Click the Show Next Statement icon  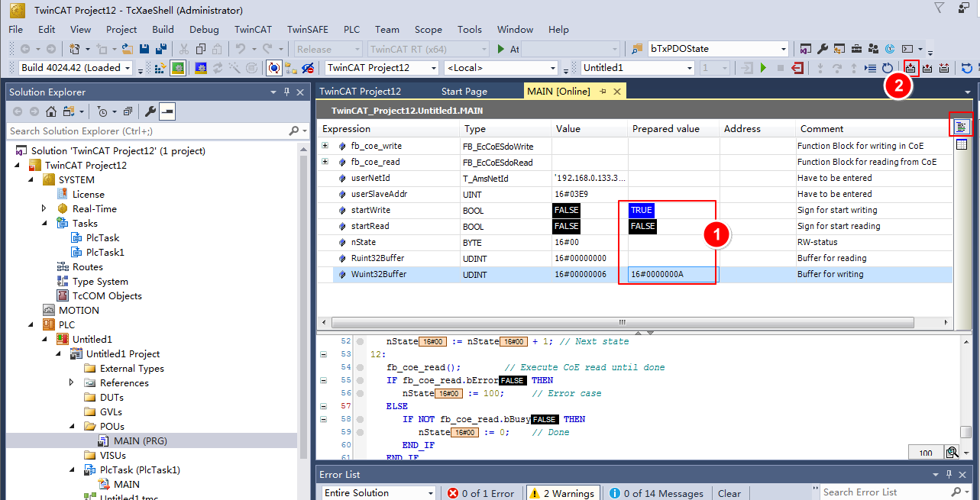click(x=871, y=68)
